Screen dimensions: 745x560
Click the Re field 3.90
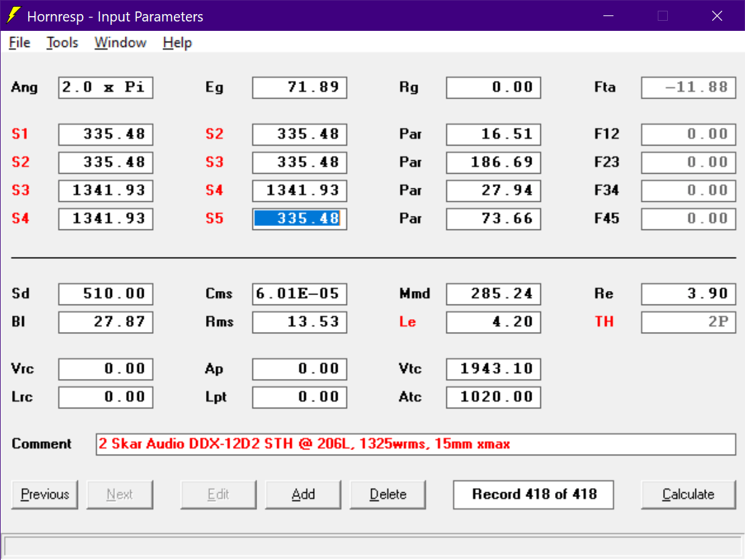pos(689,294)
